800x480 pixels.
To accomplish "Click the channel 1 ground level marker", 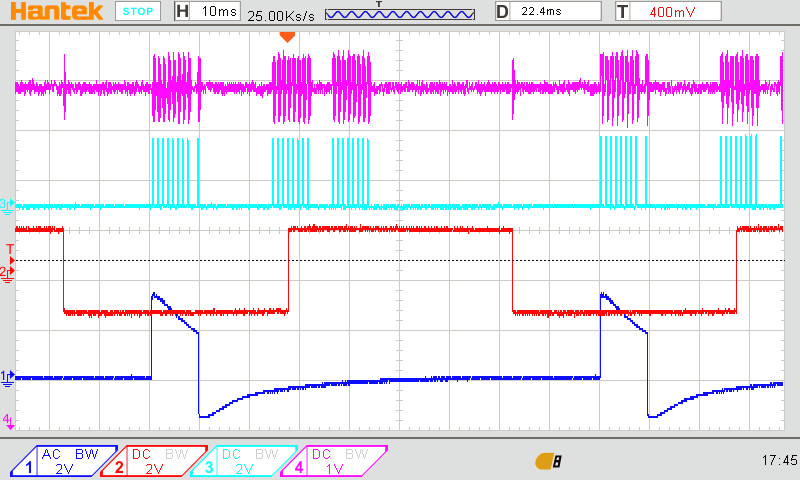I will pos(7,378).
